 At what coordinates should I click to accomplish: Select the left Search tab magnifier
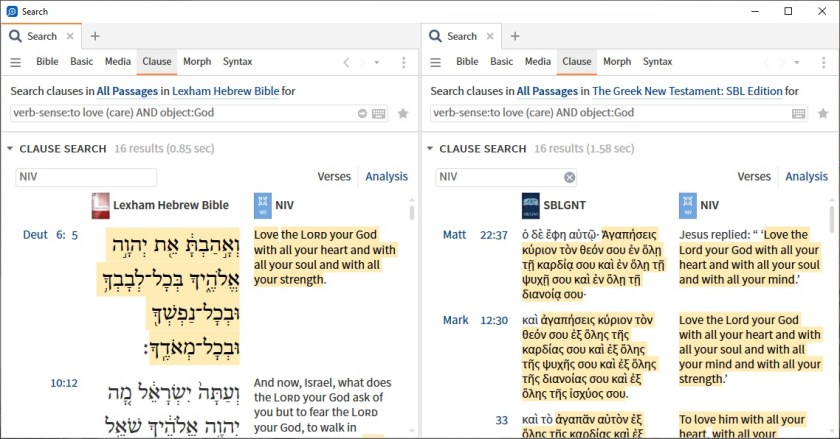click(x=16, y=36)
